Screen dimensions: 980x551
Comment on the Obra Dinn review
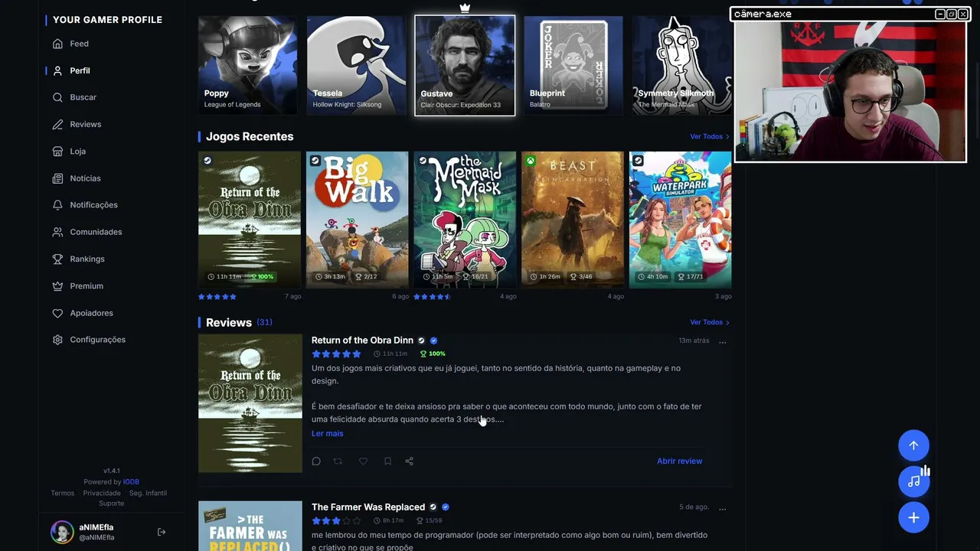tap(316, 461)
